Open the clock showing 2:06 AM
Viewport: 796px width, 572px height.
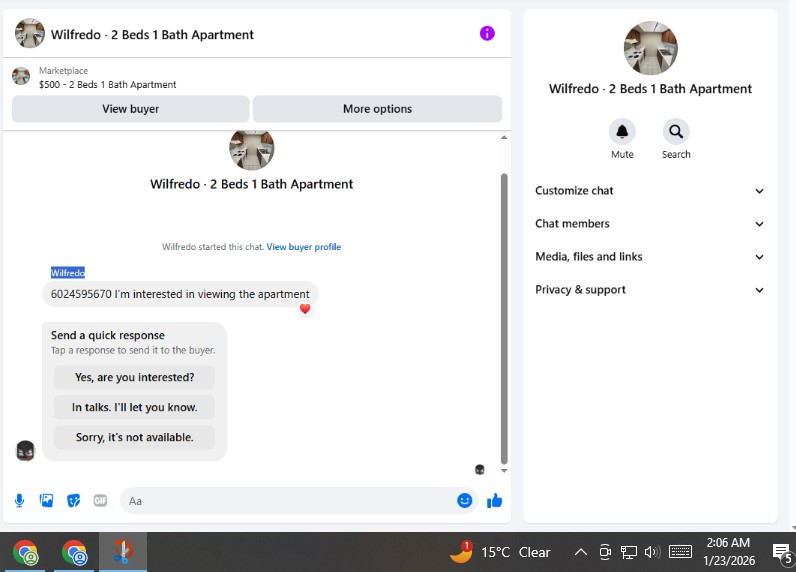point(728,552)
